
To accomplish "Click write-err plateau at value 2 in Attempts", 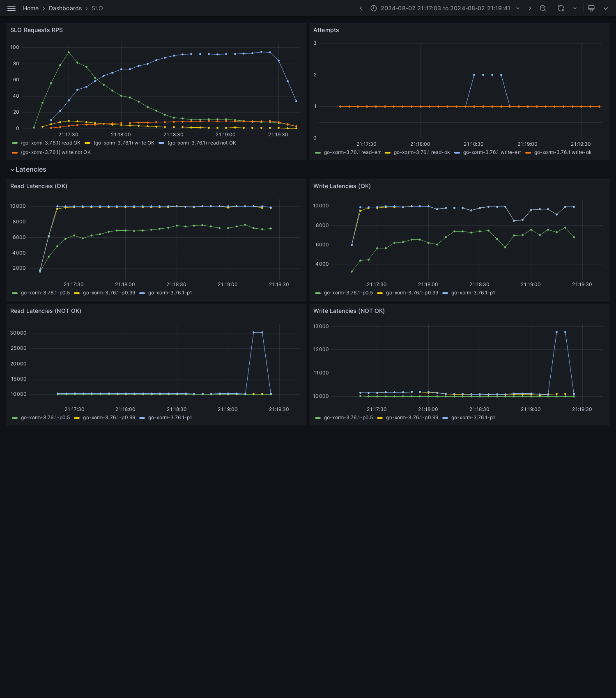I will point(487,75).
